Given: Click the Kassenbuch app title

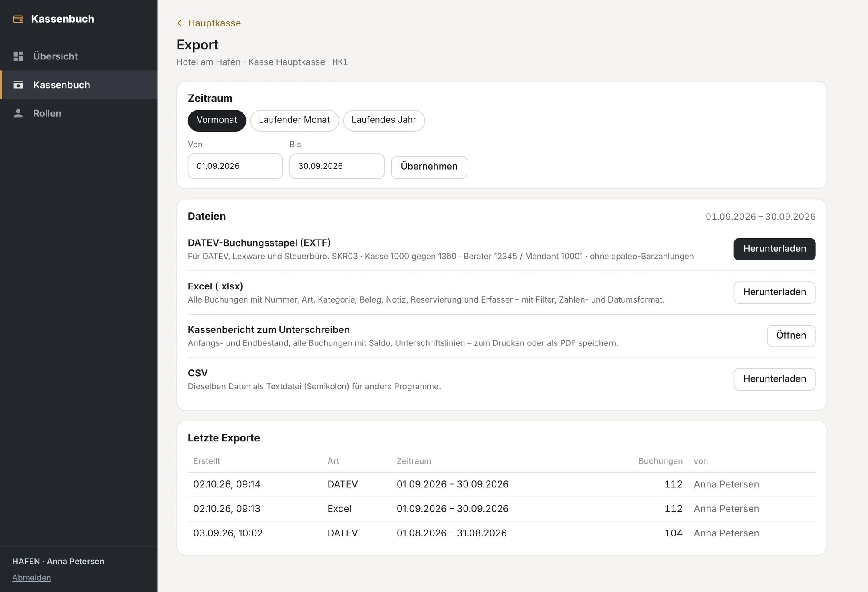Looking at the screenshot, I should click(x=62, y=19).
